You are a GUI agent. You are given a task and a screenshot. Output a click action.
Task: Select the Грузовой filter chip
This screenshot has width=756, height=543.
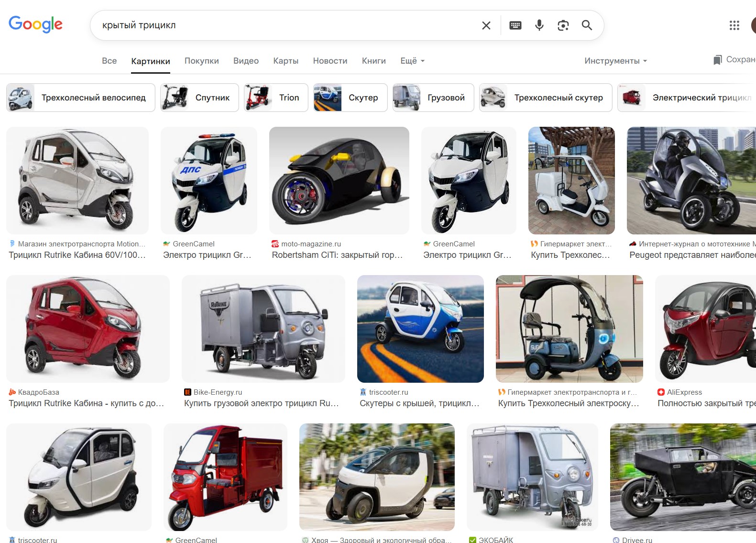click(433, 98)
